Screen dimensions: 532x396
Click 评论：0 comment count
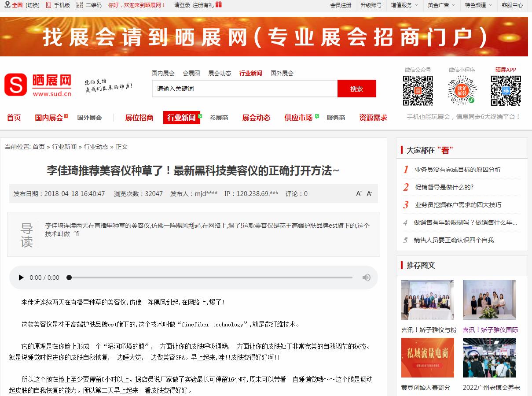coord(297,194)
